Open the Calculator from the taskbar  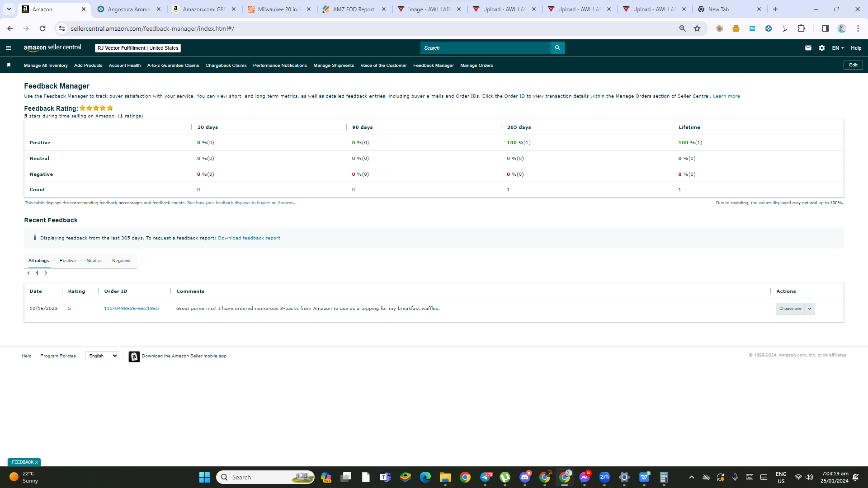[x=664, y=477]
